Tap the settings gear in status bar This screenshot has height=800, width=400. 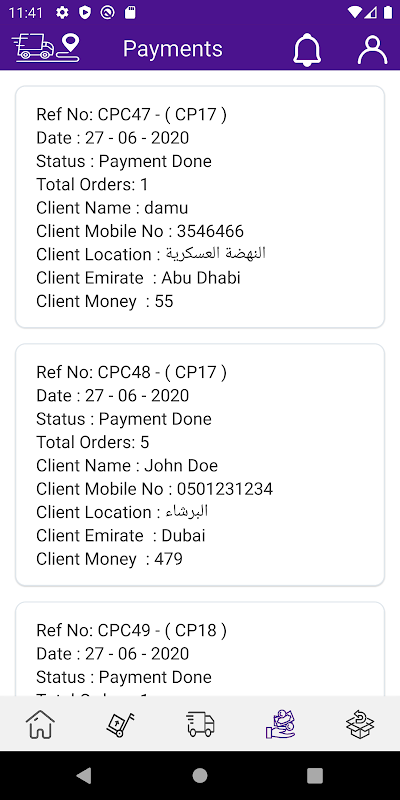pos(62,13)
